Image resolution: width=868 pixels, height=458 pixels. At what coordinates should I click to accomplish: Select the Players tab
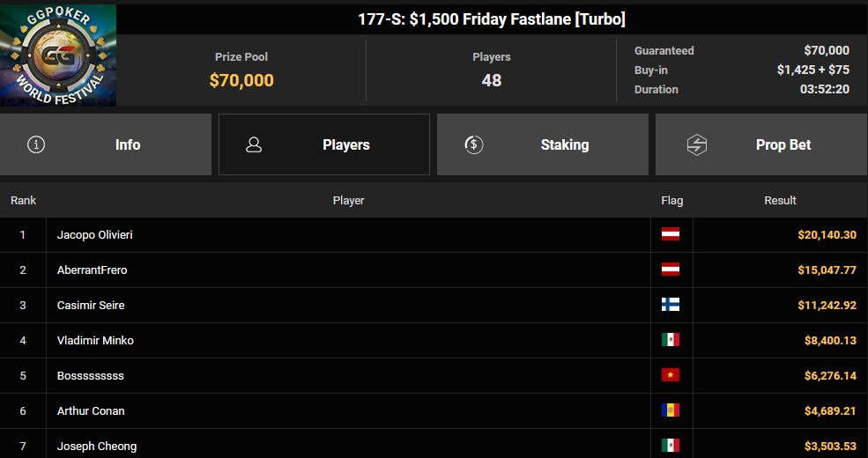(x=324, y=145)
